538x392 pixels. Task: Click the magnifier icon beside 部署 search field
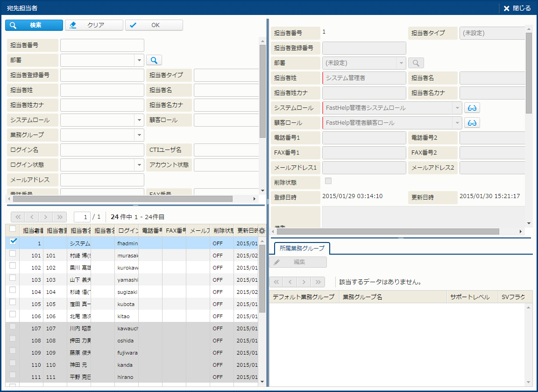coord(154,60)
